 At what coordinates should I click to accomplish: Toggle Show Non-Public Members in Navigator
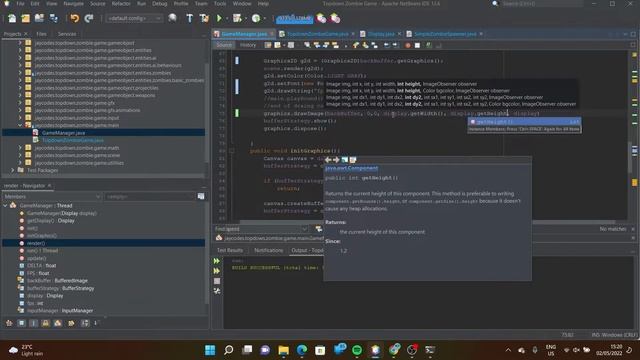tap(46, 323)
